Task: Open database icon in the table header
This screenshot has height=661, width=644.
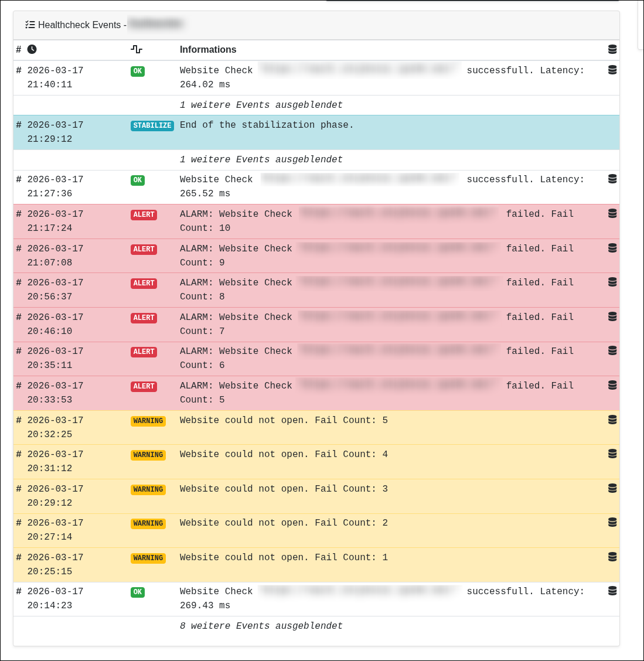Action: (612, 49)
